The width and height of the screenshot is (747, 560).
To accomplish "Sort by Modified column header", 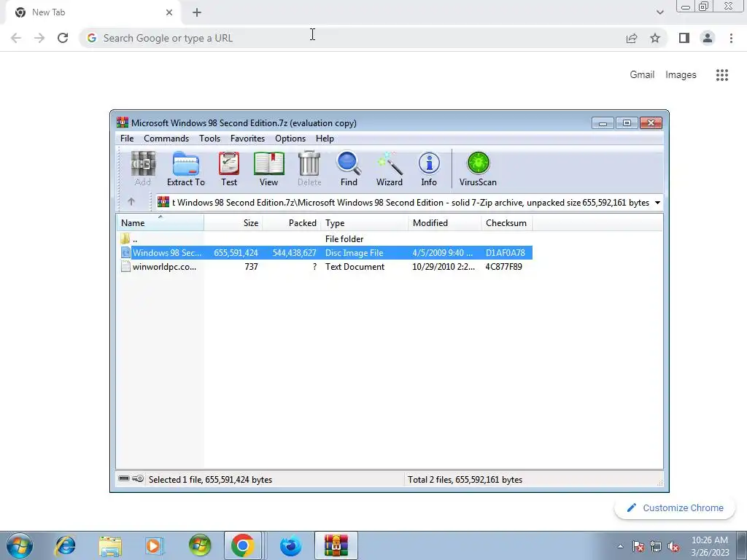I will pyautogui.click(x=444, y=222).
